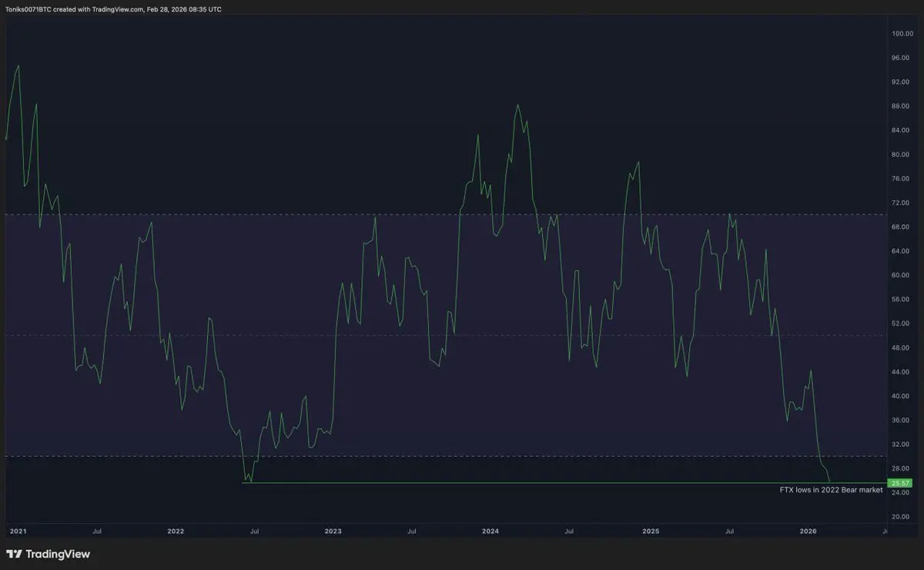The height and width of the screenshot is (570, 924).
Task: Click the 40.00 price axis label
Action: click(901, 395)
